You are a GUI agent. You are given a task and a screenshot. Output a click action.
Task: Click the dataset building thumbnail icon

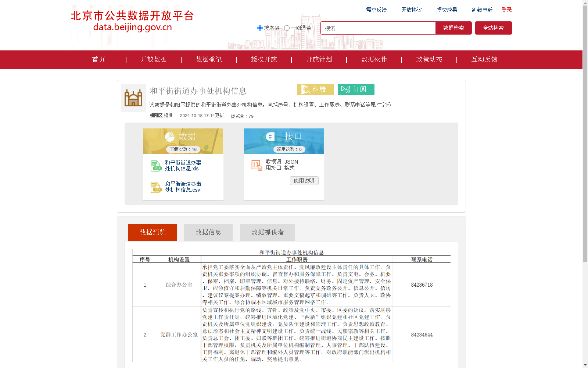coord(133,98)
